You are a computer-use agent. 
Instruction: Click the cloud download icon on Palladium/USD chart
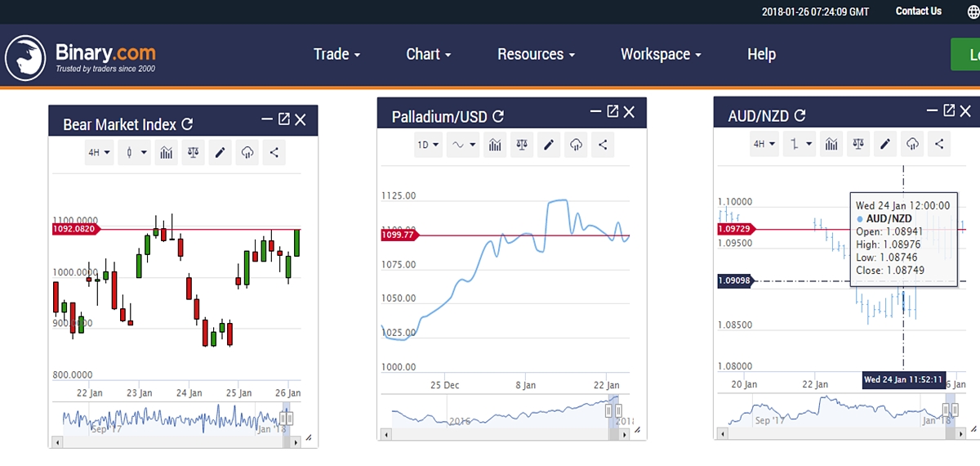coord(577,145)
